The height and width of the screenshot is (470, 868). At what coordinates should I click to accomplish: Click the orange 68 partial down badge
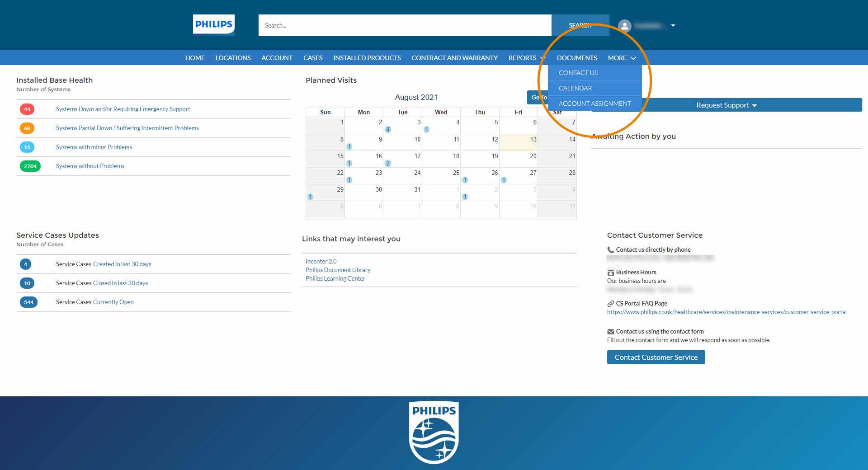click(x=27, y=128)
